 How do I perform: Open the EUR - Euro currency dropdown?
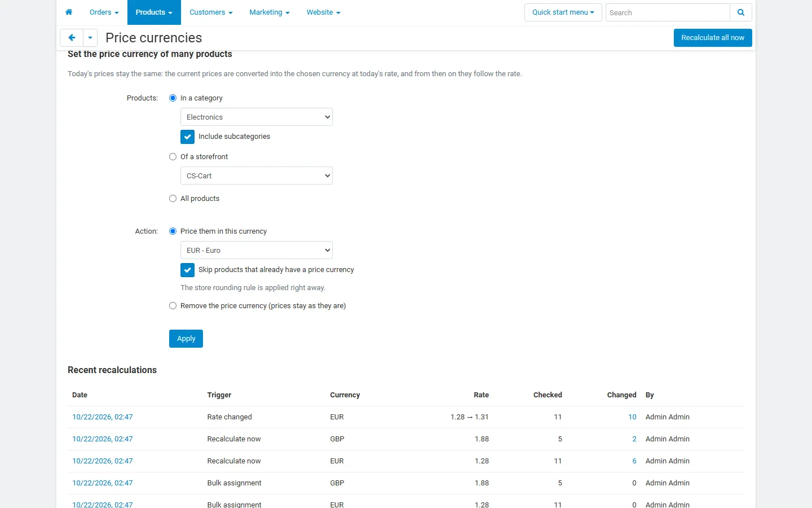click(x=257, y=250)
